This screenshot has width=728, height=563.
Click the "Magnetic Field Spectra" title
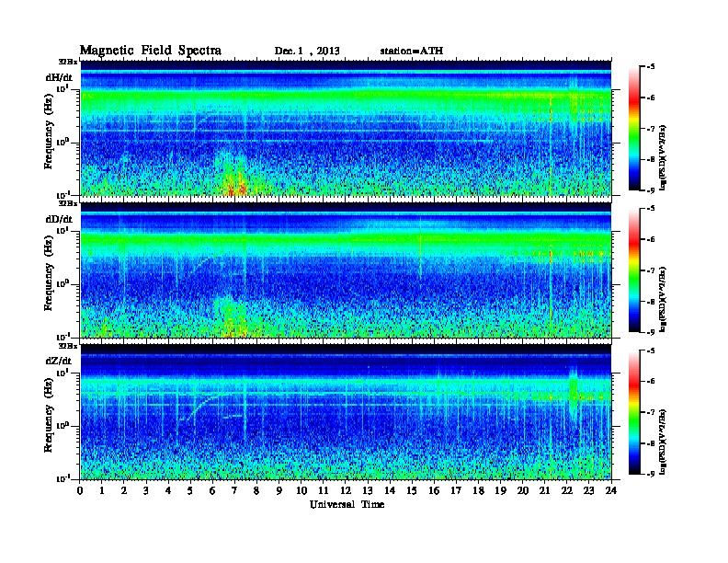[151, 51]
